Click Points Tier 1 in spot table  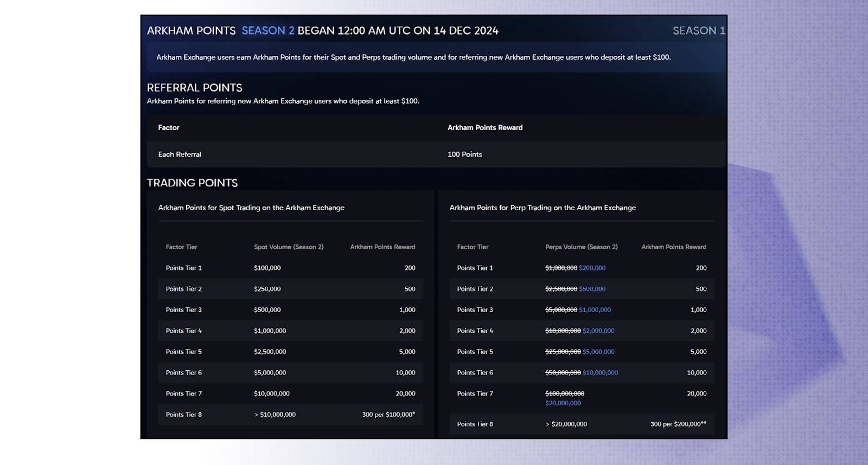click(184, 268)
